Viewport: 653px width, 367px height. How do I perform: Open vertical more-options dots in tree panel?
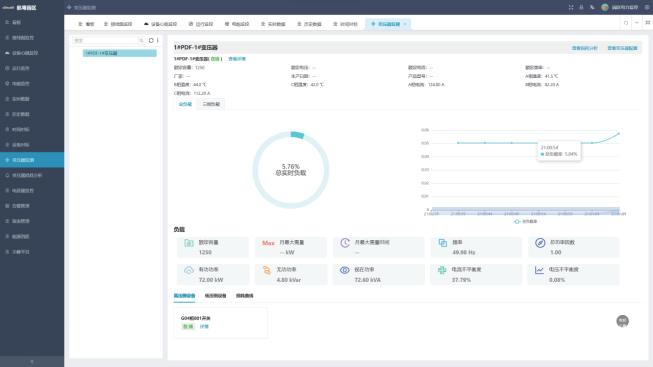[x=157, y=40]
